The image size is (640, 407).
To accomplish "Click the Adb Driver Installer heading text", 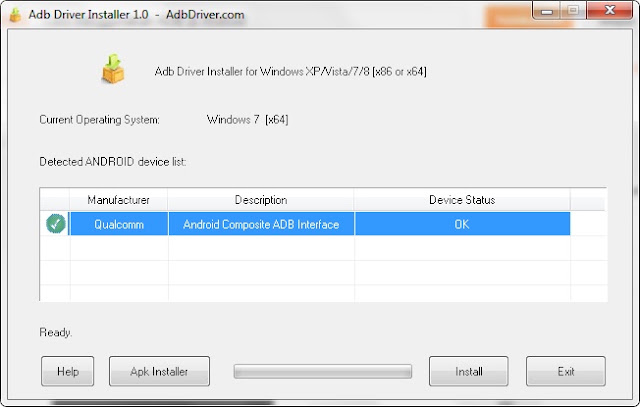I will pyautogui.click(x=290, y=71).
